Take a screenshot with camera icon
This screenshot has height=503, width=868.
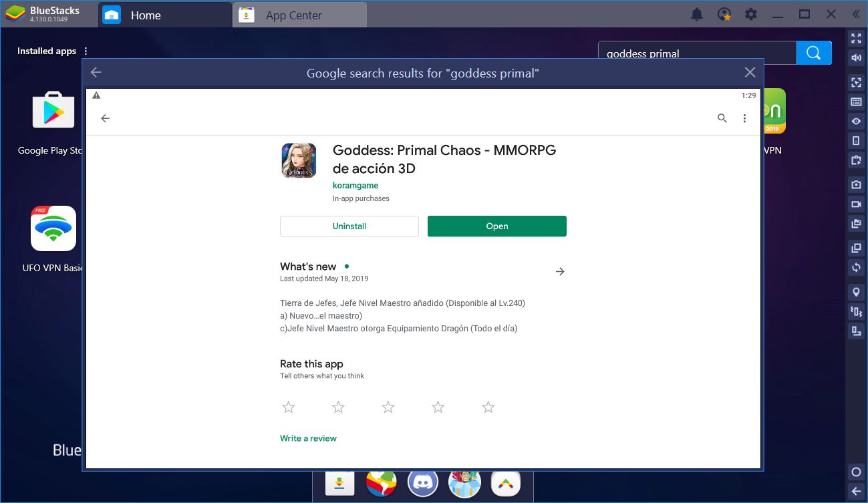tap(856, 184)
